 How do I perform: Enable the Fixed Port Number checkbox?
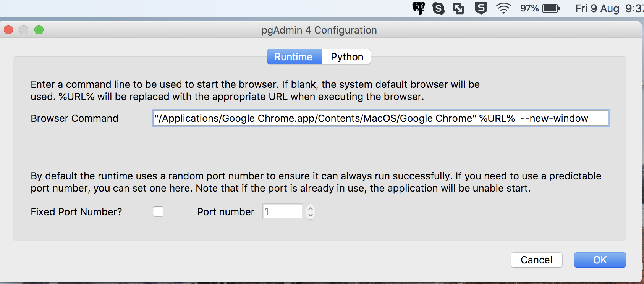click(x=158, y=211)
